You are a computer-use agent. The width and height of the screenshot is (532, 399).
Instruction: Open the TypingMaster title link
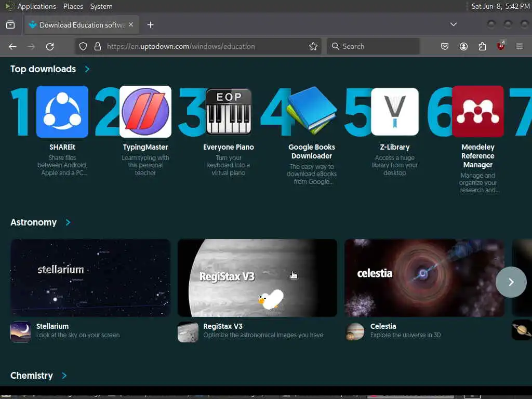[x=145, y=147]
